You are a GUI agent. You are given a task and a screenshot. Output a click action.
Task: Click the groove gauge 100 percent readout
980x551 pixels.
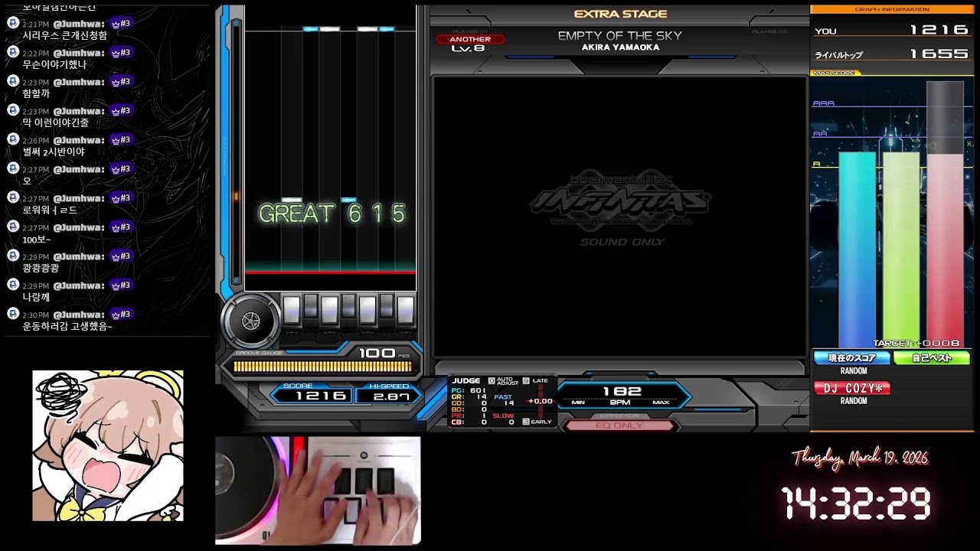pyautogui.click(x=377, y=353)
